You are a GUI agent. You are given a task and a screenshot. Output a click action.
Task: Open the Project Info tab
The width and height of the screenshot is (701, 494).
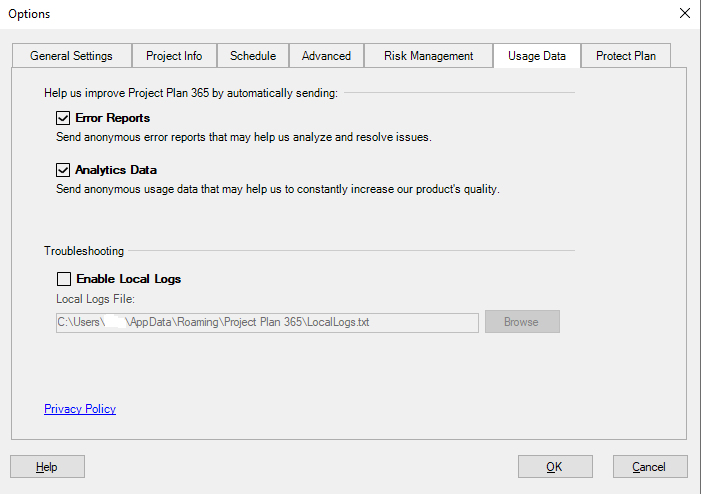coord(174,56)
